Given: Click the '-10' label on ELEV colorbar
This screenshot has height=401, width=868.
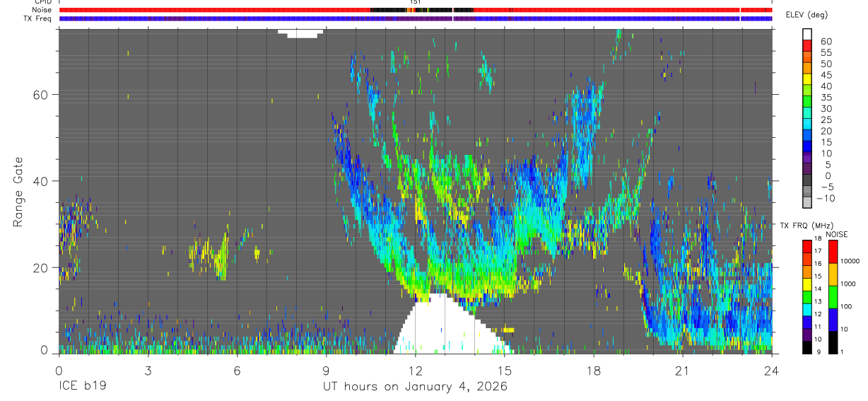Looking at the screenshot, I should (827, 198).
